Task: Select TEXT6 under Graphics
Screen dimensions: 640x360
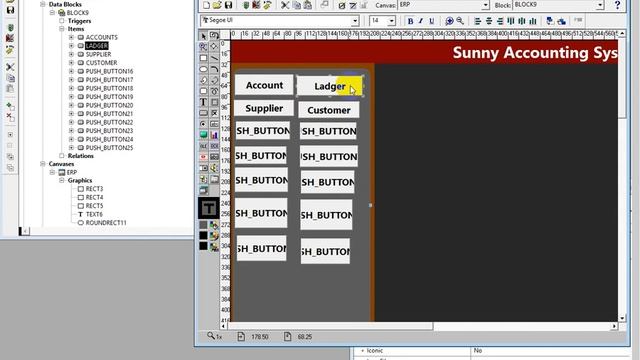Action: point(94,214)
